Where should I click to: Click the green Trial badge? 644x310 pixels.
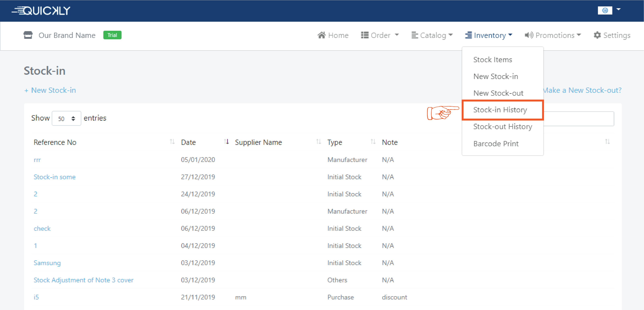point(112,35)
